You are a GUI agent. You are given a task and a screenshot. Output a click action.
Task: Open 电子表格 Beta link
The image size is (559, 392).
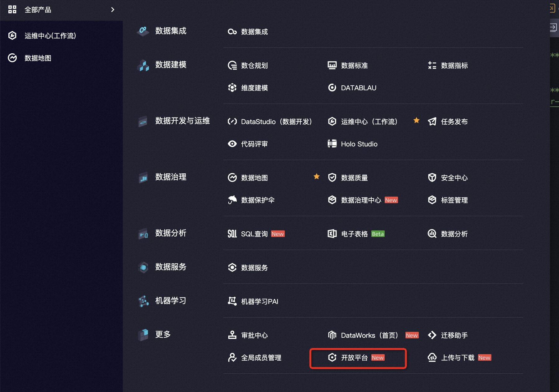(x=354, y=234)
